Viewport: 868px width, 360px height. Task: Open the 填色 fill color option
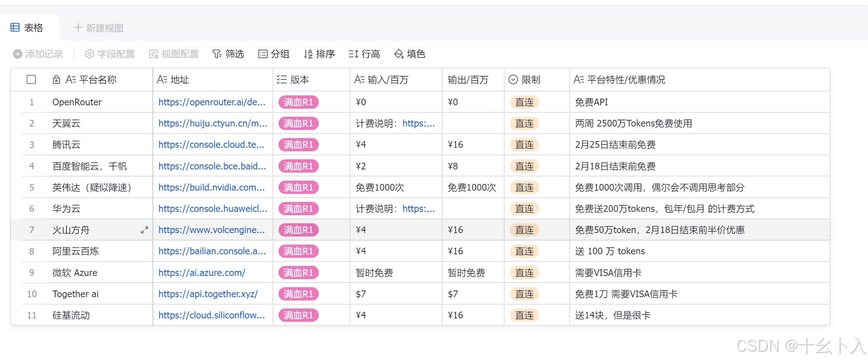(410, 54)
